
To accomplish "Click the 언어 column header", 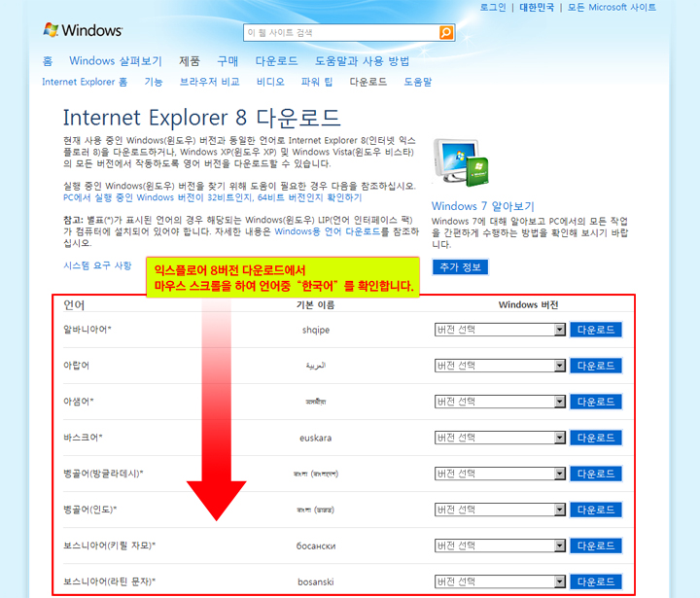I will (74, 305).
